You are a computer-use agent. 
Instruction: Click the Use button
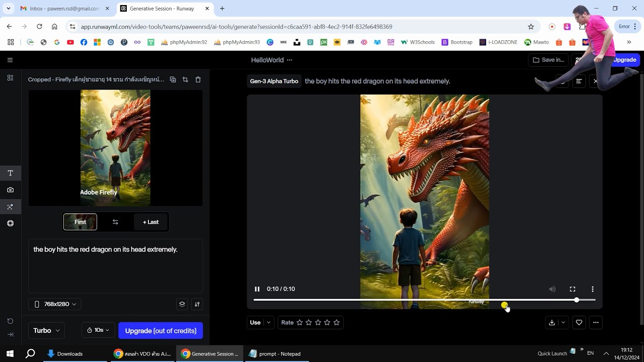[x=256, y=322]
